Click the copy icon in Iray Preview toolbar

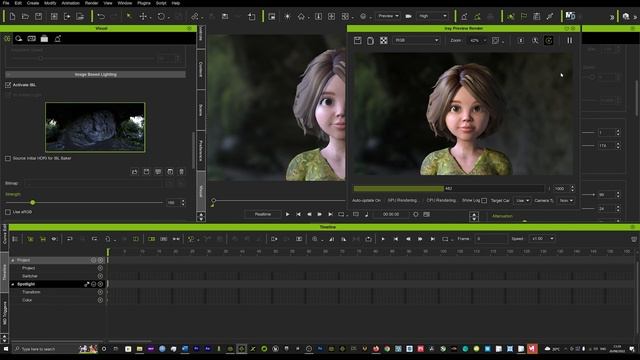[370, 40]
